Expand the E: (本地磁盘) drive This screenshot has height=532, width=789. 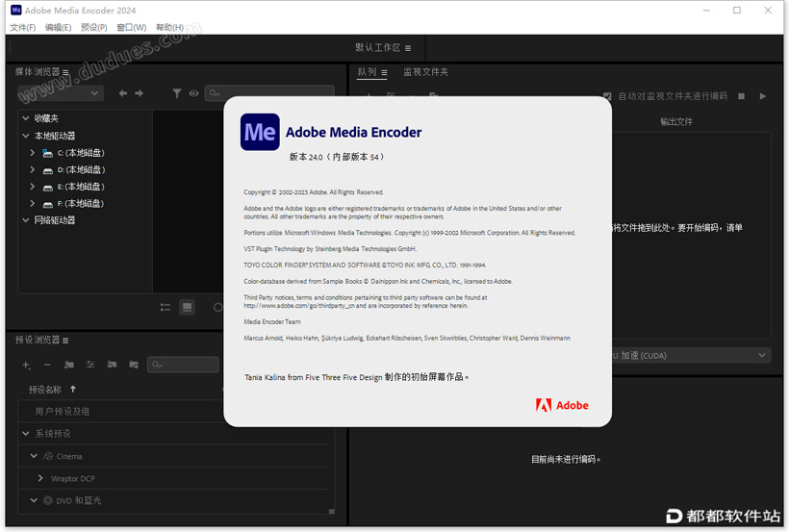coord(32,187)
